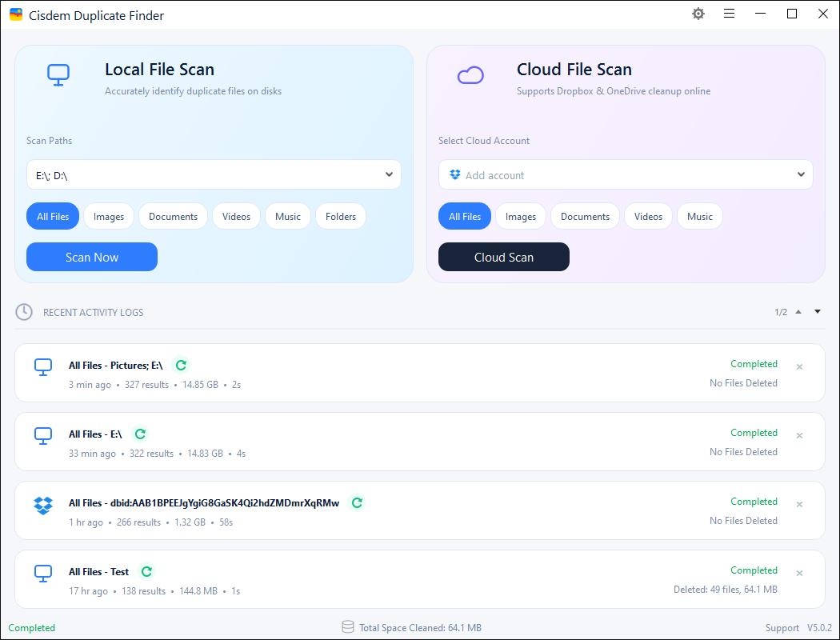Click the 'All Files - Pictures; E:\' title
The width and height of the screenshot is (840, 640).
tap(116, 366)
